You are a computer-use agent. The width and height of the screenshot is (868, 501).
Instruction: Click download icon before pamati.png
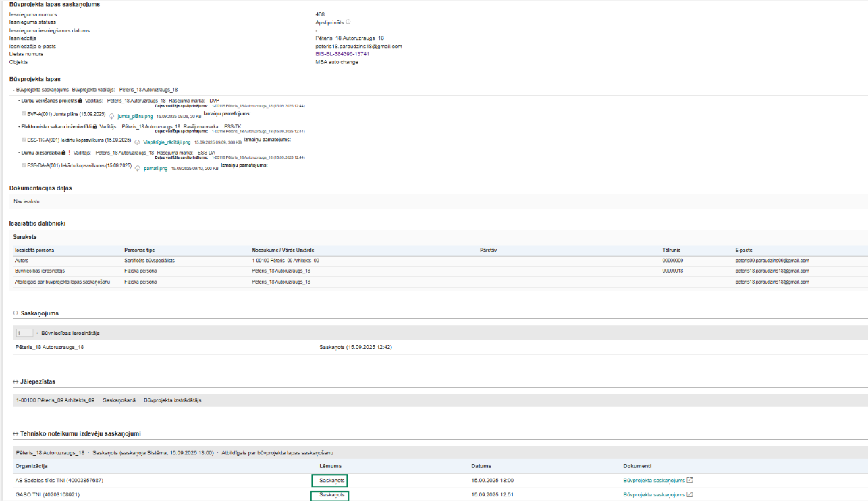[138, 168]
